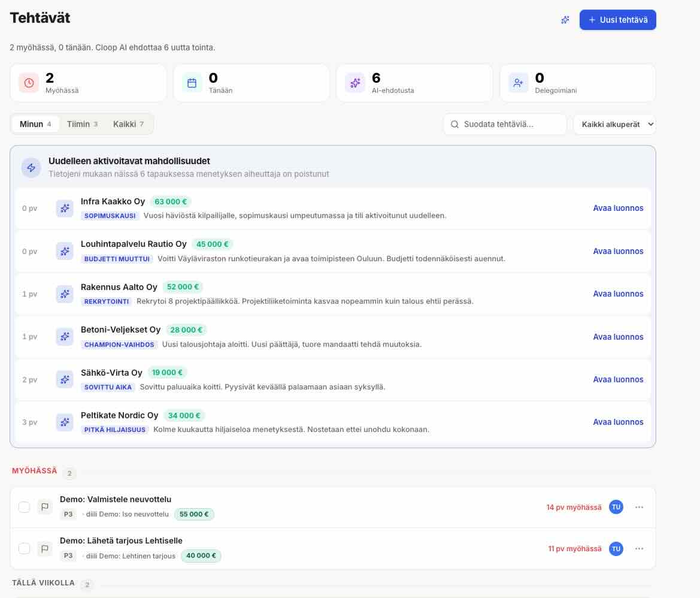Click the 63 000 € value badge
This screenshot has height=598, width=700.
point(171,202)
